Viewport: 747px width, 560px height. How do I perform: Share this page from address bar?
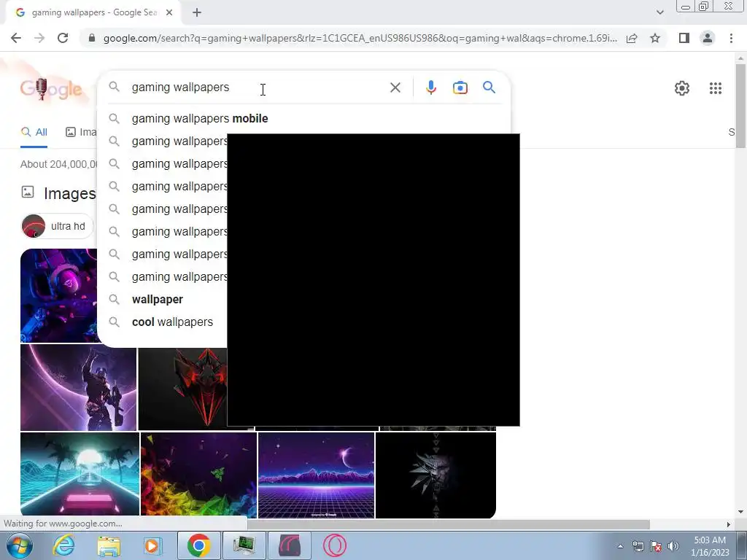(x=632, y=38)
